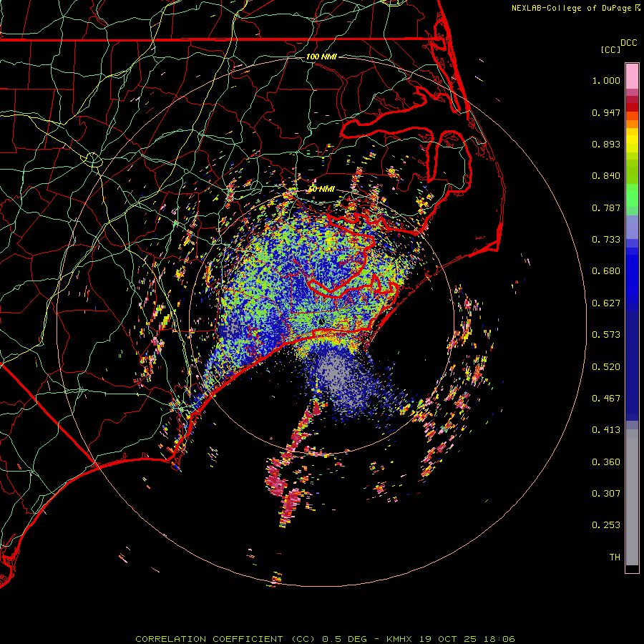644x644 pixels.
Task: Click the 100 NMI range ring label
Action: coord(321,57)
